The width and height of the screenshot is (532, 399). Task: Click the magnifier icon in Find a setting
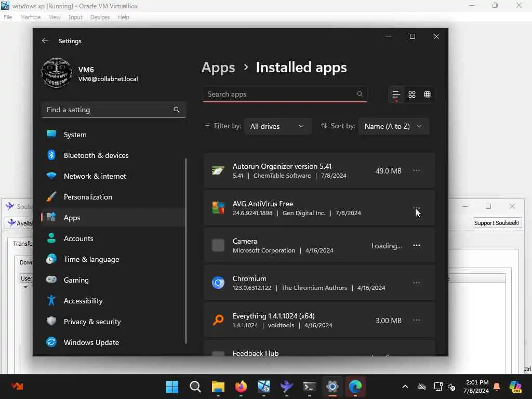177,110
